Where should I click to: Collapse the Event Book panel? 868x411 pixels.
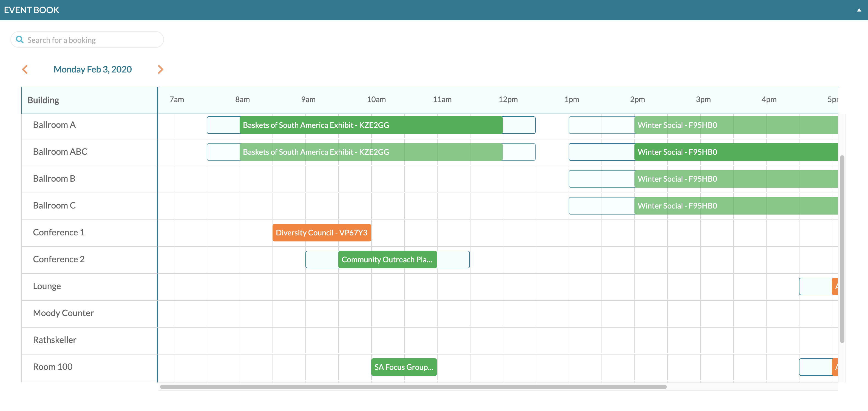pos(859,10)
